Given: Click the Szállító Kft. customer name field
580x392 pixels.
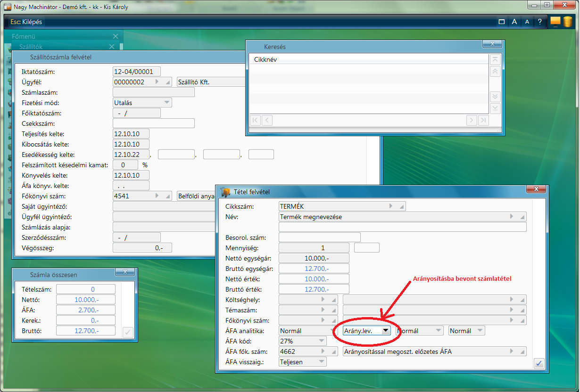Looking at the screenshot, I should [211, 82].
